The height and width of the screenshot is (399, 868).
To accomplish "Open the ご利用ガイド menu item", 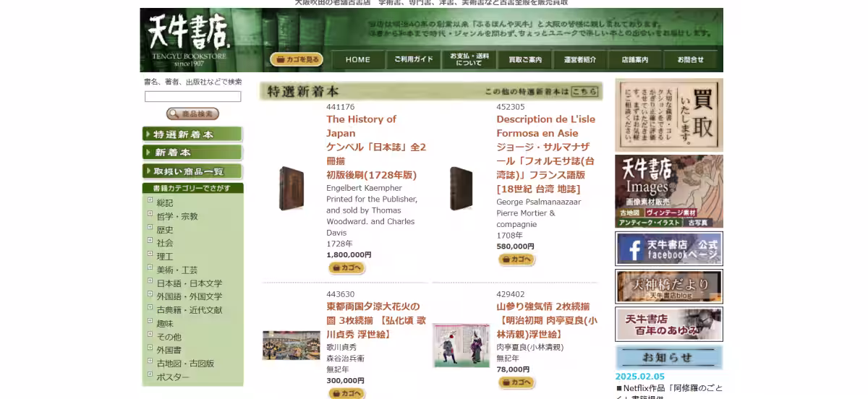I will pyautogui.click(x=413, y=60).
